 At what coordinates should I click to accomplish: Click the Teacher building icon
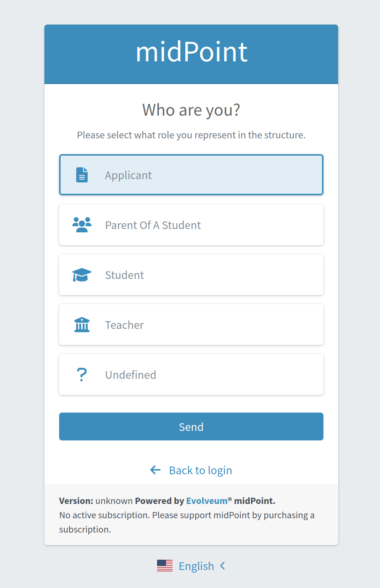(x=82, y=325)
